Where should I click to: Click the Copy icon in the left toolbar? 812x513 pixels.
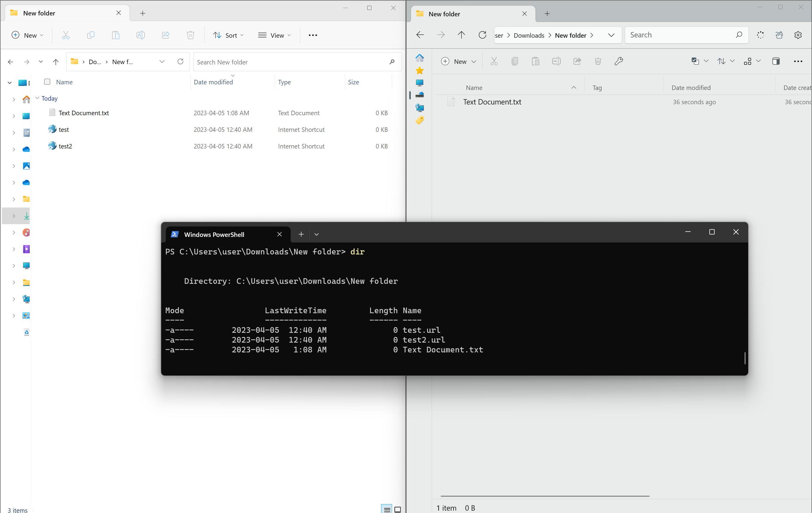(91, 35)
